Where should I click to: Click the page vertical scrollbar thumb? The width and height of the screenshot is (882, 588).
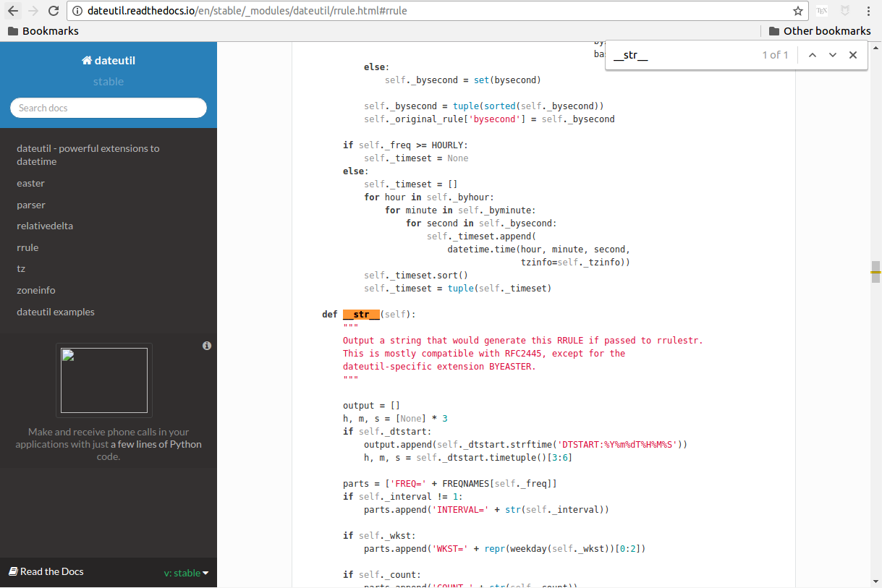coord(875,272)
